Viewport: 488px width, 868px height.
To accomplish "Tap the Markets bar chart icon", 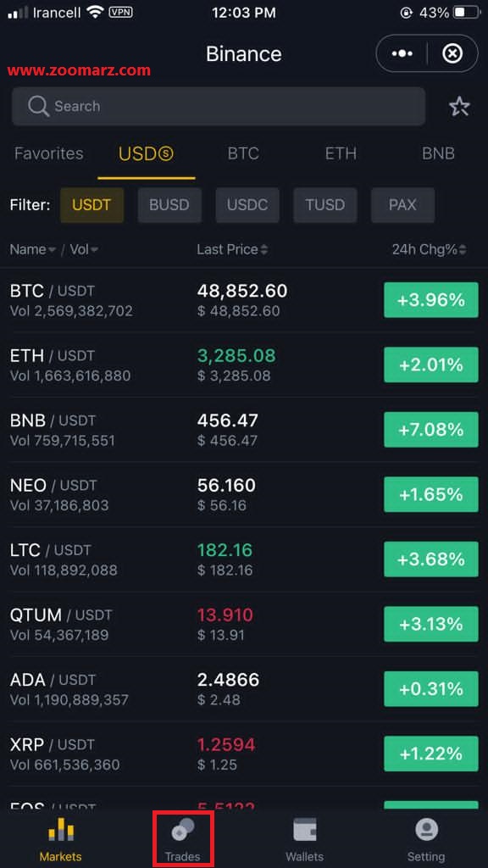I will point(61,831).
